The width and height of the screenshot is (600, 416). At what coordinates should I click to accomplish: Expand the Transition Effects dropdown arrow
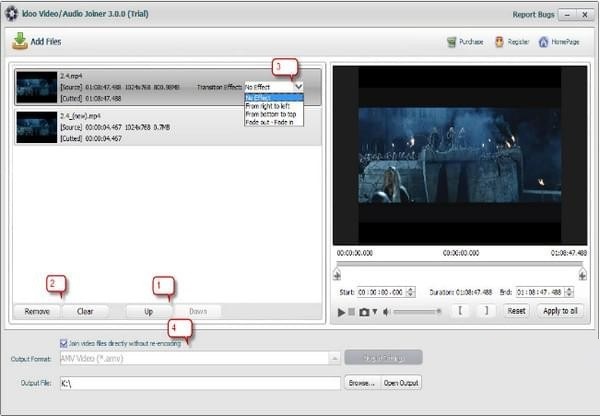click(298, 87)
